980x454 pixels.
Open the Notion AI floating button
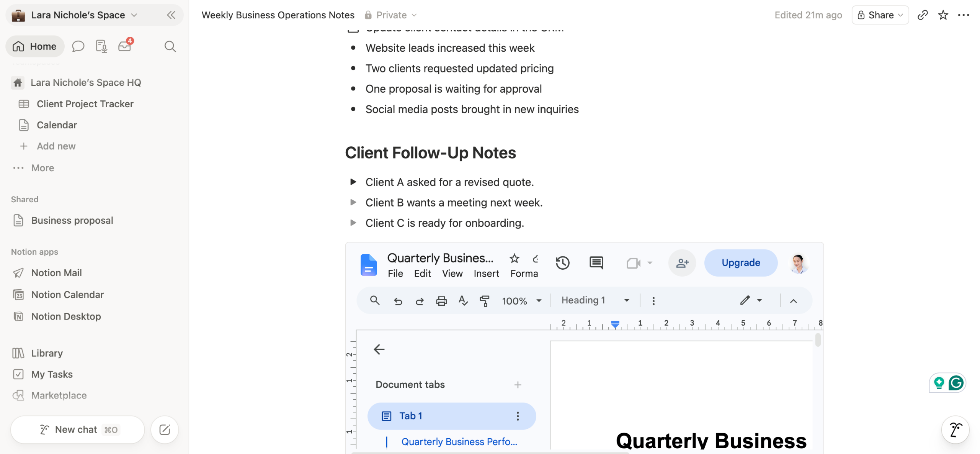(955, 429)
